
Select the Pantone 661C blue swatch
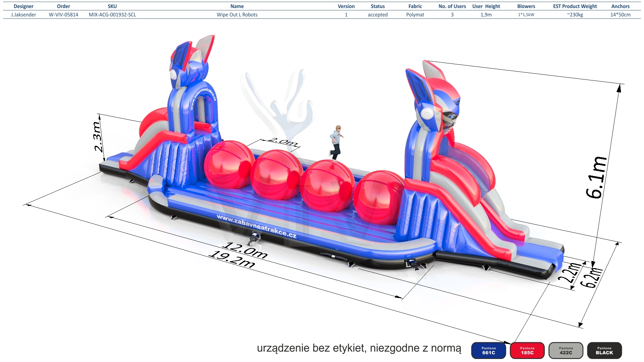[488, 351]
